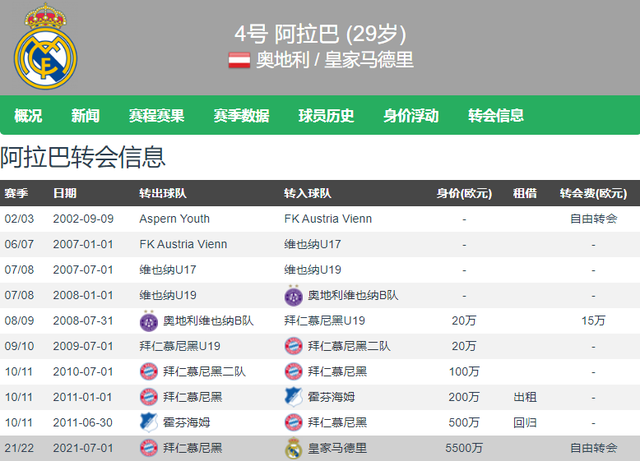Select the 赛季数据 tab
640x461 pixels.
tap(242, 116)
